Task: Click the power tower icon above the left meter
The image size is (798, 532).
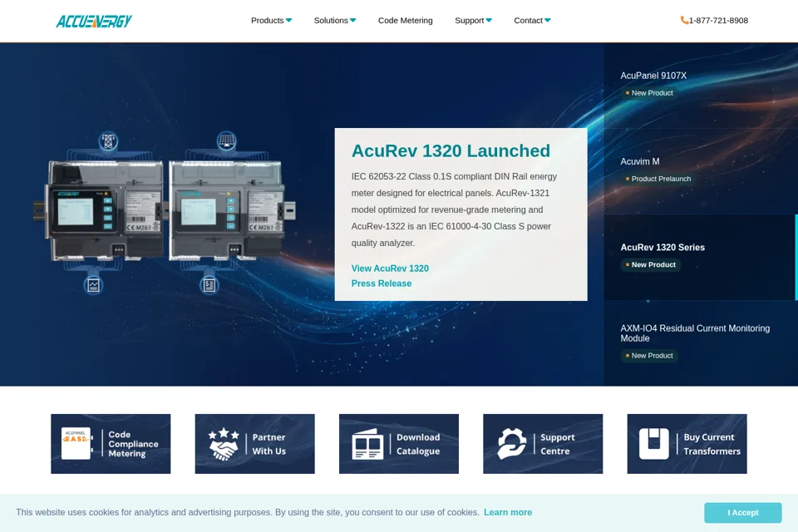Action: click(x=108, y=141)
